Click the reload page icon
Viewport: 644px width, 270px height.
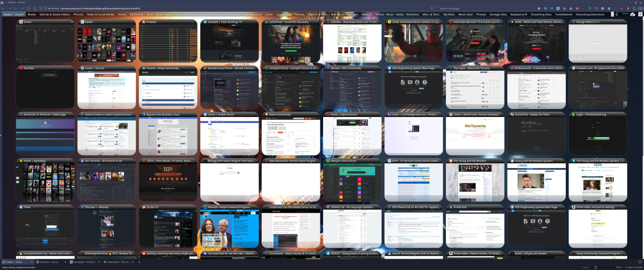pos(28,9)
